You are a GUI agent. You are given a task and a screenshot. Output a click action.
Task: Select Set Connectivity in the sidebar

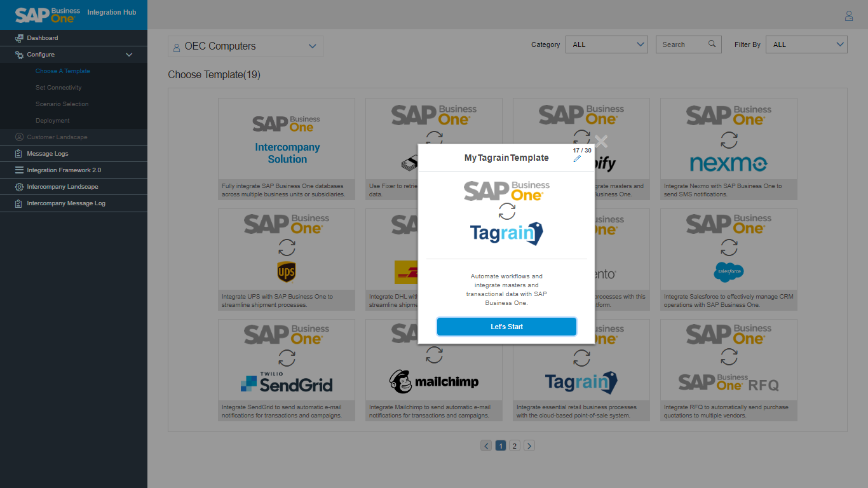58,88
